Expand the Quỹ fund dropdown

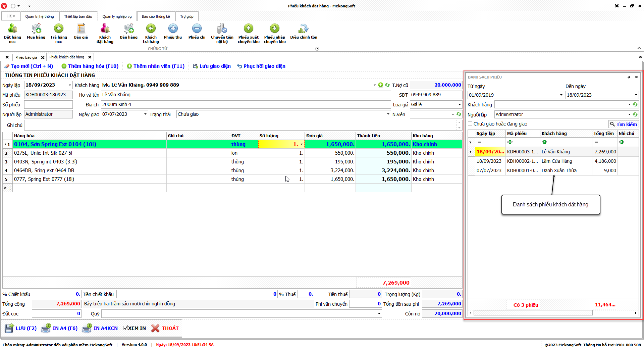[379, 314]
